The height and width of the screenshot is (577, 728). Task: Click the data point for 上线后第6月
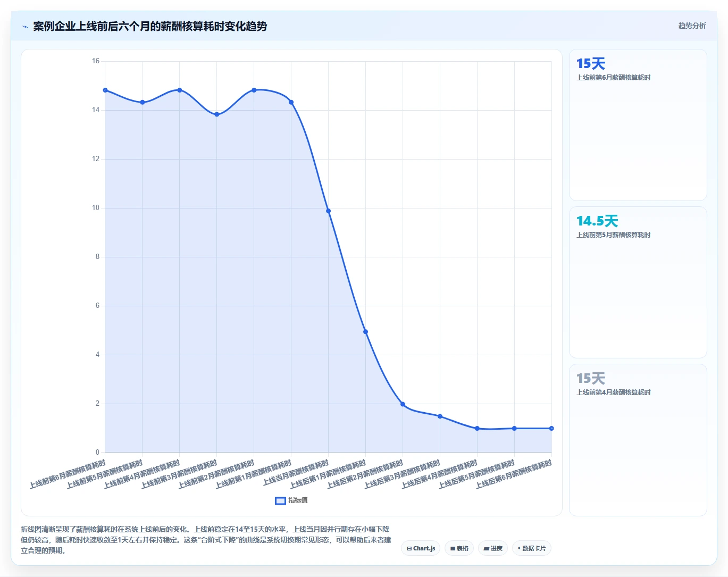[x=551, y=429]
